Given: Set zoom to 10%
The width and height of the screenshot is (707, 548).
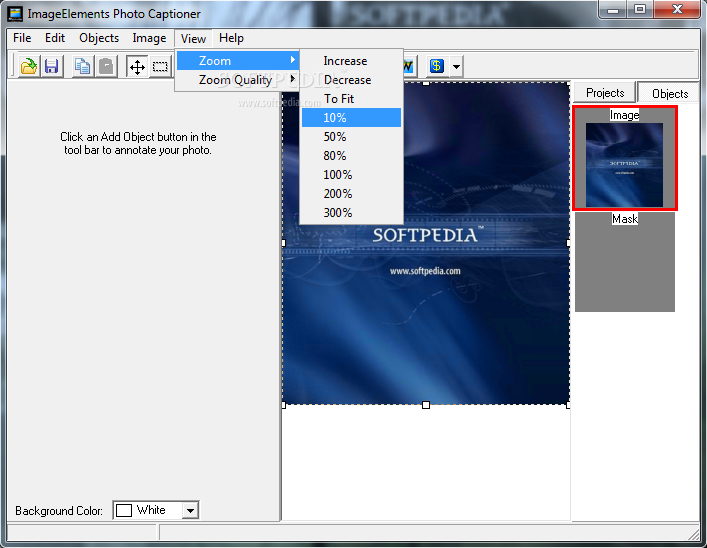Looking at the screenshot, I should [351, 118].
